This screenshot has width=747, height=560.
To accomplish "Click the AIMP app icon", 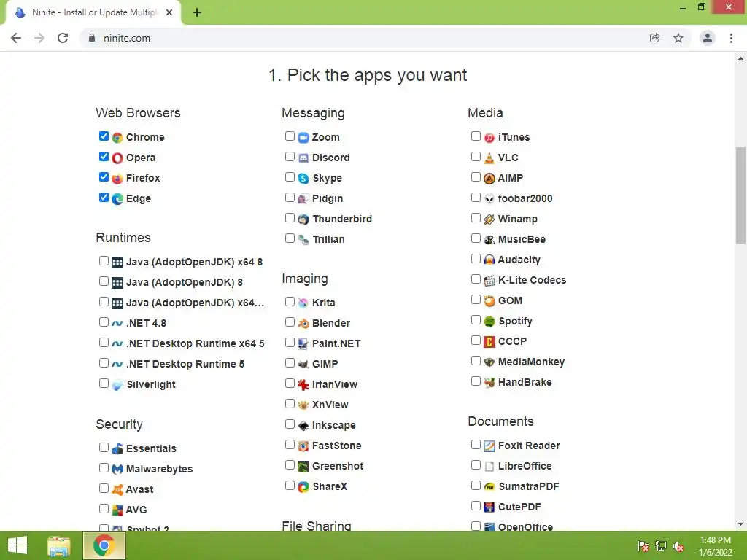I will tap(489, 179).
